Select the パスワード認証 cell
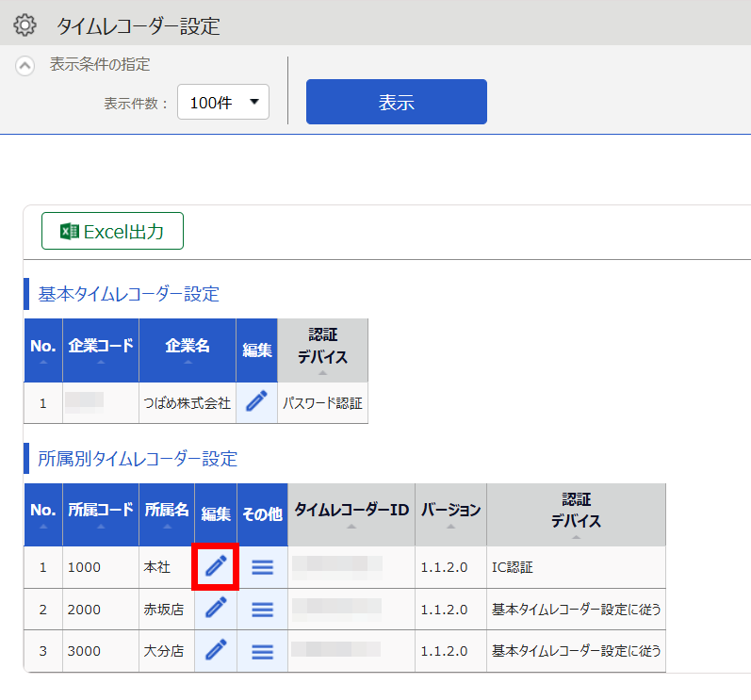 pos(323,402)
